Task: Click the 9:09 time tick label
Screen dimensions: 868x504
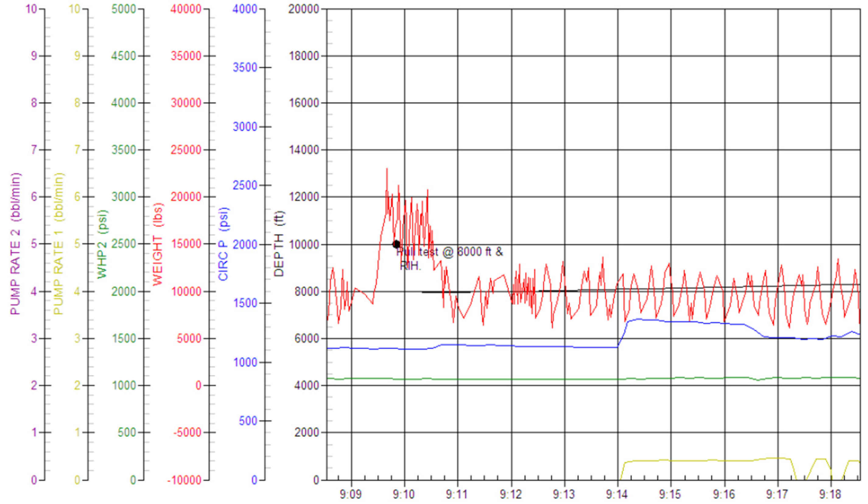Action: coord(350,494)
